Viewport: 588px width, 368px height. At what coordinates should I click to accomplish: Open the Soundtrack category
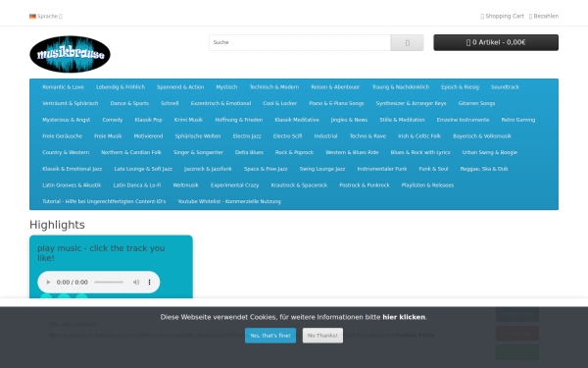click(505, 87)
